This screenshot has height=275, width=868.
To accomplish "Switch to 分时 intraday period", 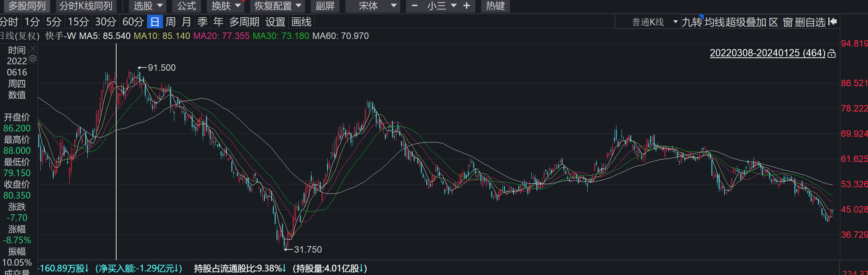I will pos(9,22).
